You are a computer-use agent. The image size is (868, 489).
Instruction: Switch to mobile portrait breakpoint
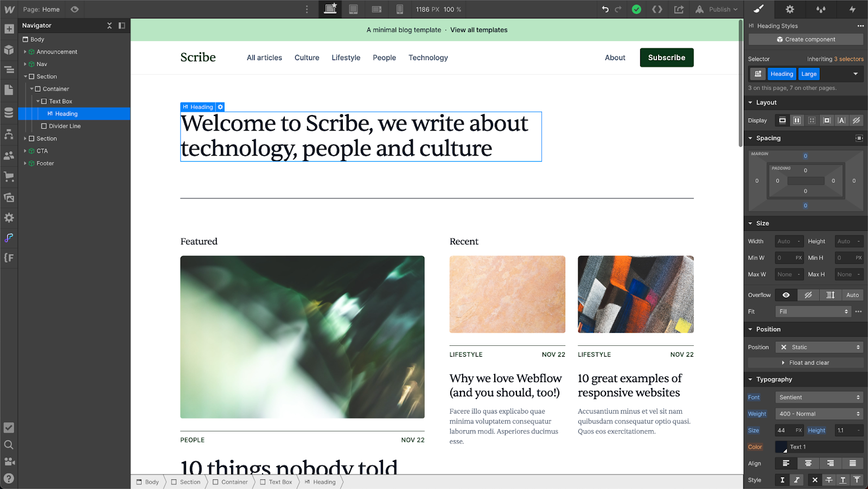tap(400, 9)
